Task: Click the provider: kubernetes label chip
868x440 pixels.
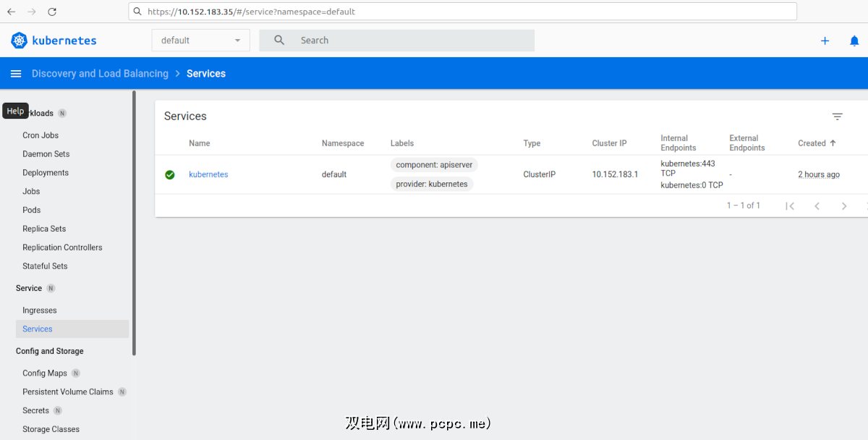Action: [432, 184]
